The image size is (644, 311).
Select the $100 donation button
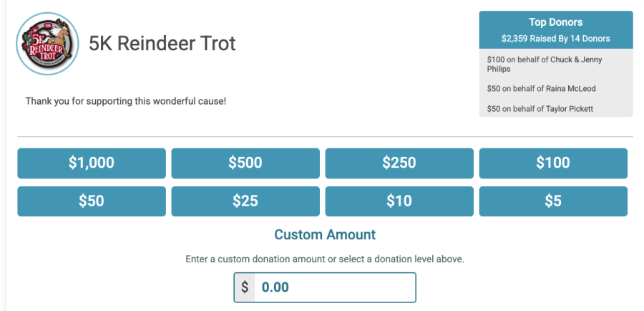[553, 163]
